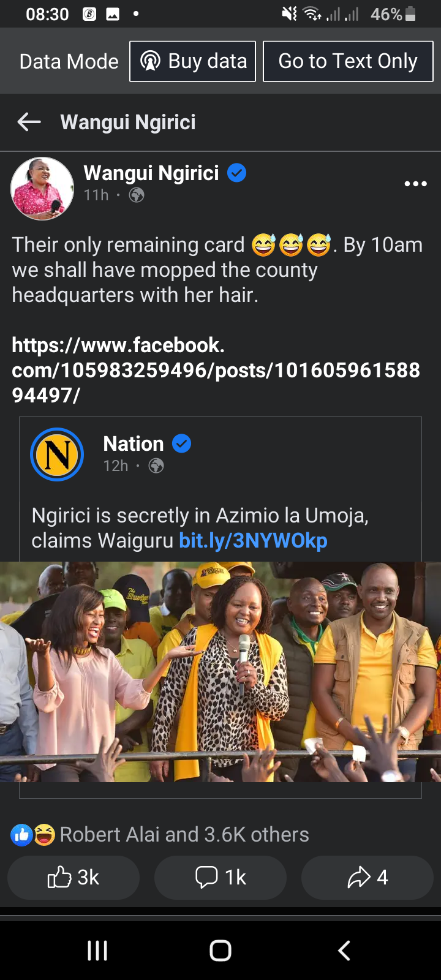
Task: Open the three-dot post options menu
Action: tap(415, 184)
